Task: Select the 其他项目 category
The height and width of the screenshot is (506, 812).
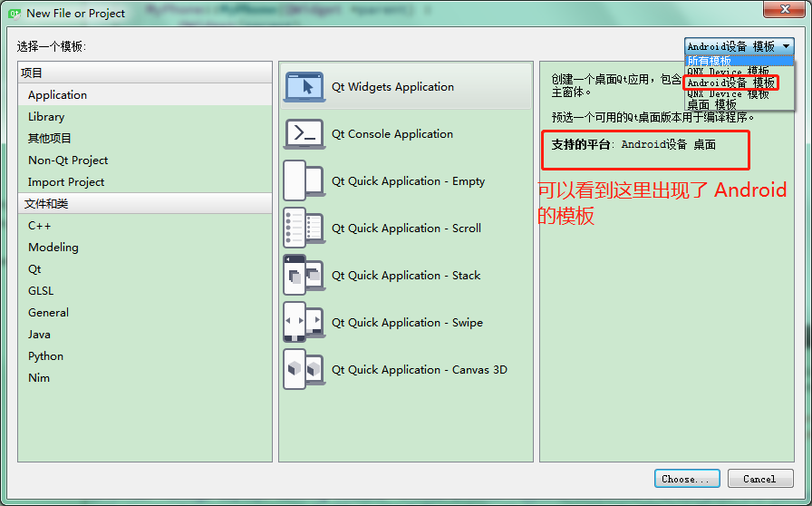Action: pyautogui.click(x=145, y=139)
